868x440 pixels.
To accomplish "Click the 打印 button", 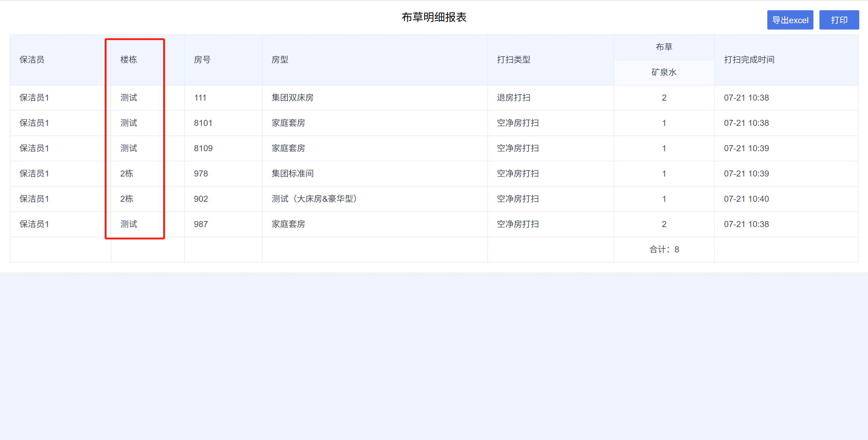I will [839, 20].
